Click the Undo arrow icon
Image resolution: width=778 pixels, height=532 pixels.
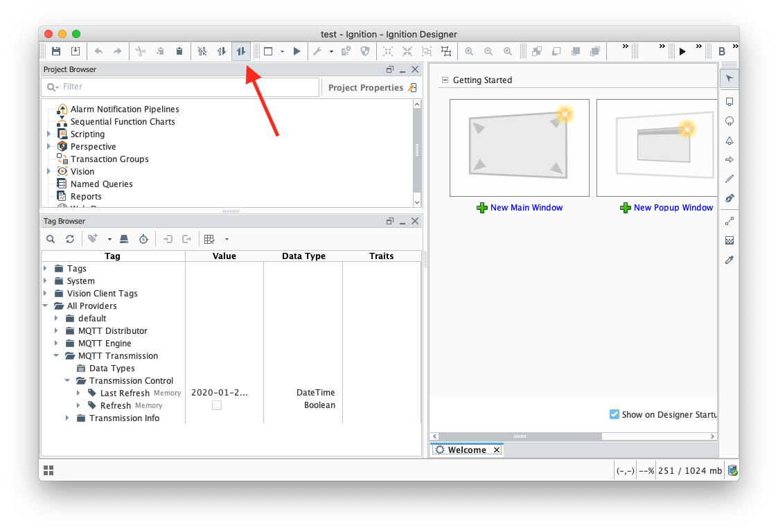point(98,51)
